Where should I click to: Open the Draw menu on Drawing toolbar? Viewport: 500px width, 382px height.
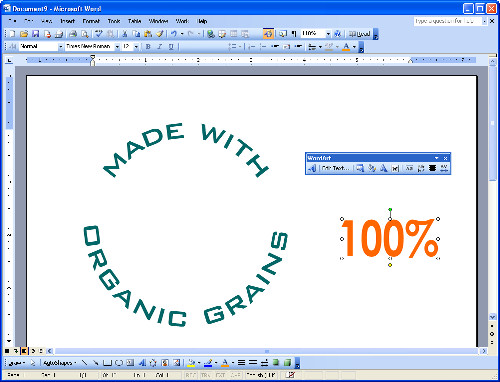17,363
